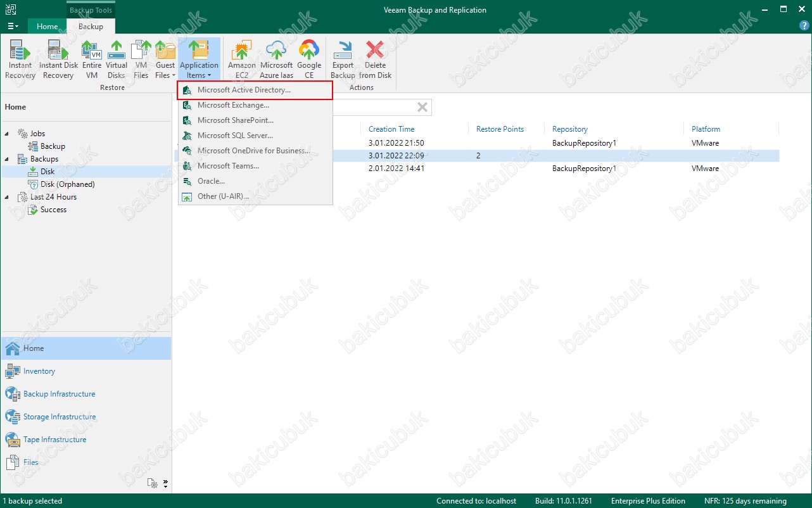Screen dimensions: 812x508
Task: Choose Microsoft Exchange menu entry
Action: (255, 105)
